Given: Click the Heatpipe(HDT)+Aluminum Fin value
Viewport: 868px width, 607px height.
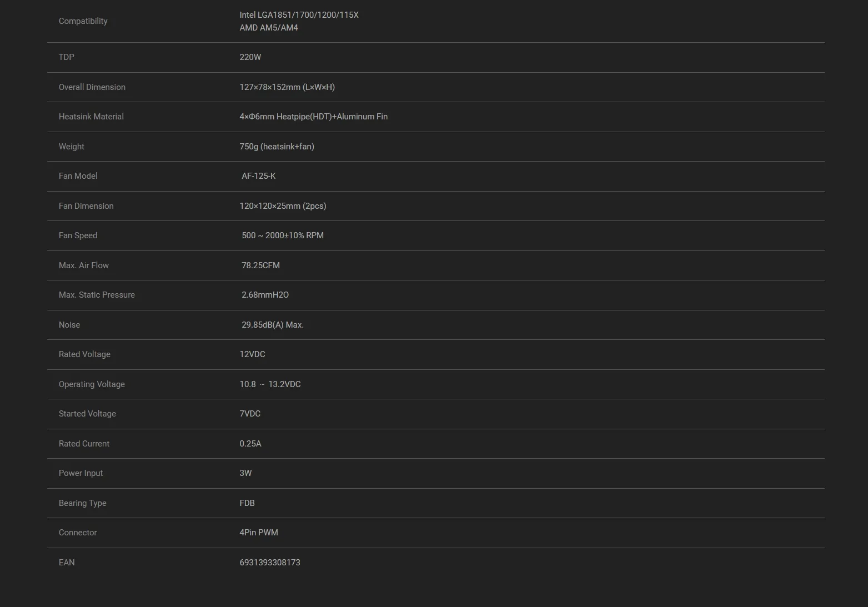Looking at the screenshot, I should click(313, 117).
